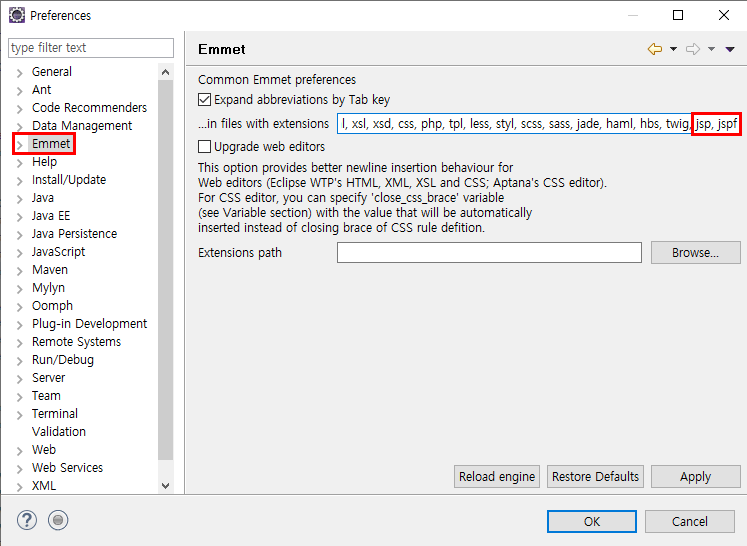Click tree scrollbar down arrow
747x546 pixels.
coord(165,486)
